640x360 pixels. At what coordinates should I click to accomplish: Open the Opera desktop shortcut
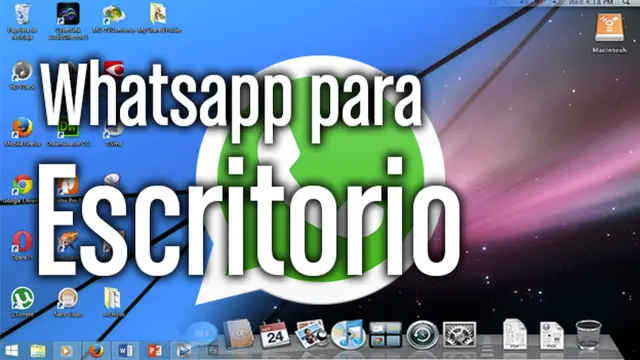22,242
